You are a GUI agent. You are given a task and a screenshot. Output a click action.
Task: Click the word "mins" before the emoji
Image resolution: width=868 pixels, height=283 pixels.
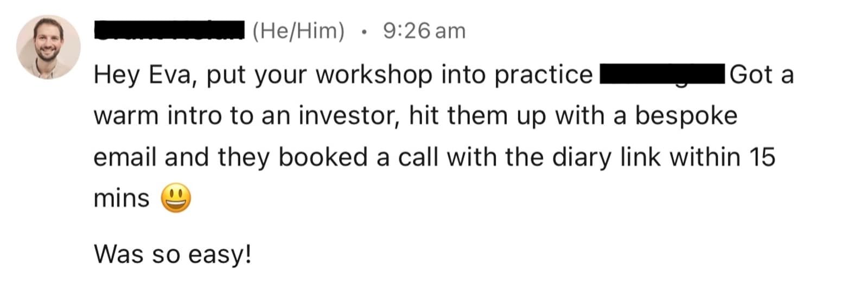click(x=122, y=198)
